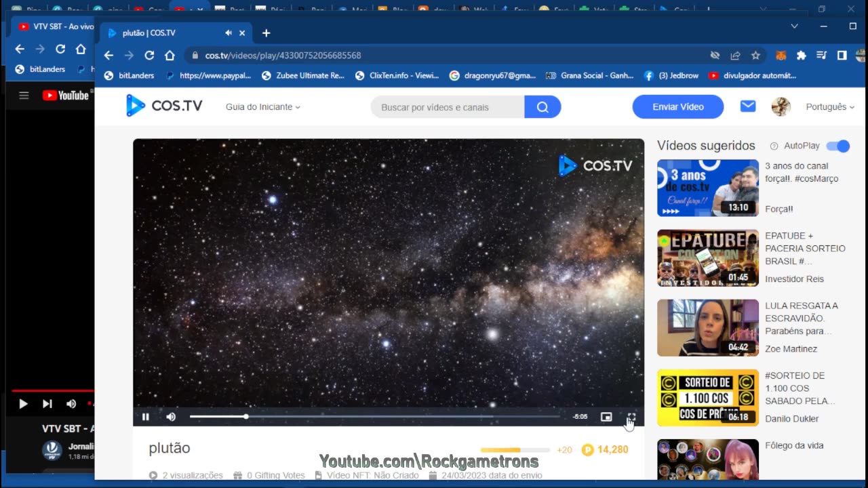The image size is (868, 488).
Task: Open YouTube hamburger menu in back window
Action: point(24,96)
